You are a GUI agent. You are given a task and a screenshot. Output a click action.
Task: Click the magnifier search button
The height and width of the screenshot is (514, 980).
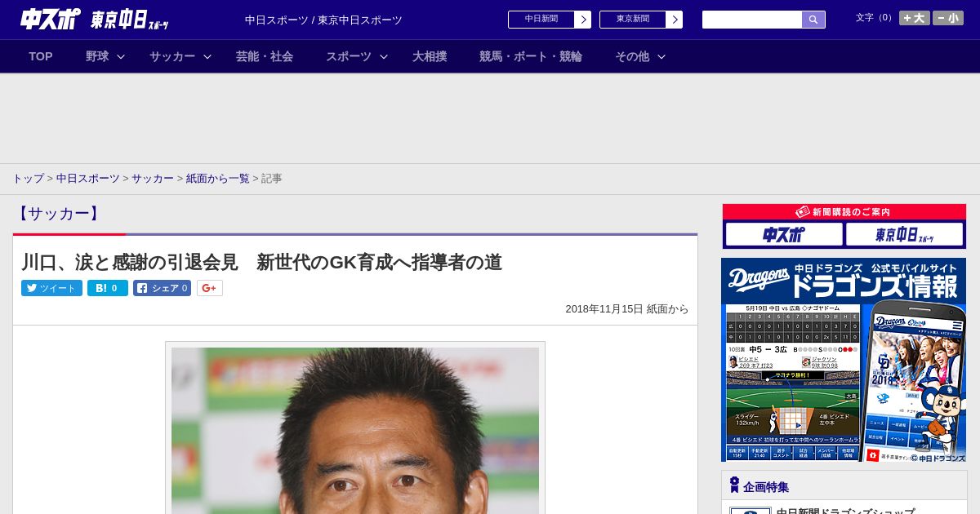pos(813,20)
